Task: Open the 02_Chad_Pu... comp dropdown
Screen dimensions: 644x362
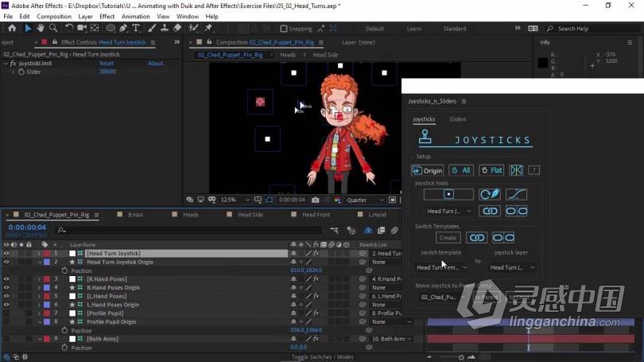Action: pos(442,297)
